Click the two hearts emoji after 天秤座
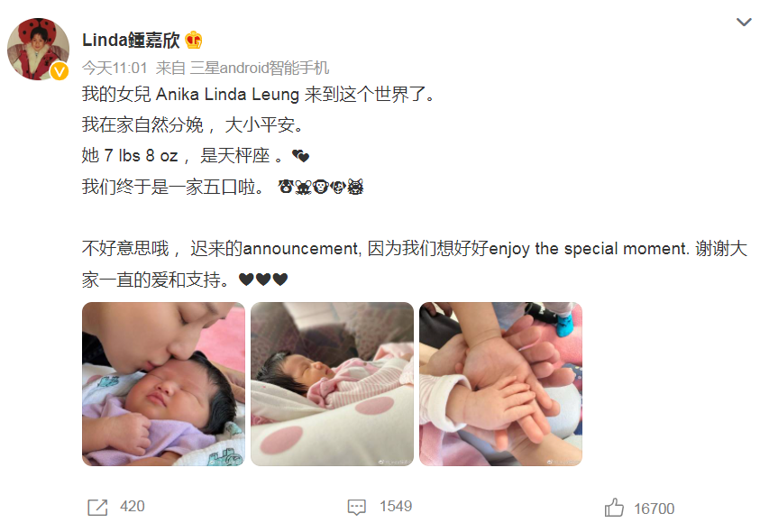This screenshot has height=532, width=760. (x=300, y=156)
